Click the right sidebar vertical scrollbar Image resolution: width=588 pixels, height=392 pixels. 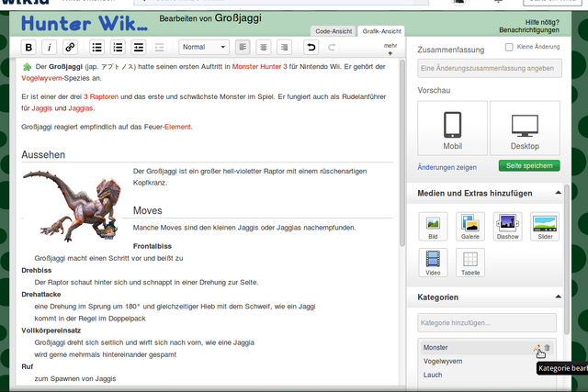(x=567, y=259)
